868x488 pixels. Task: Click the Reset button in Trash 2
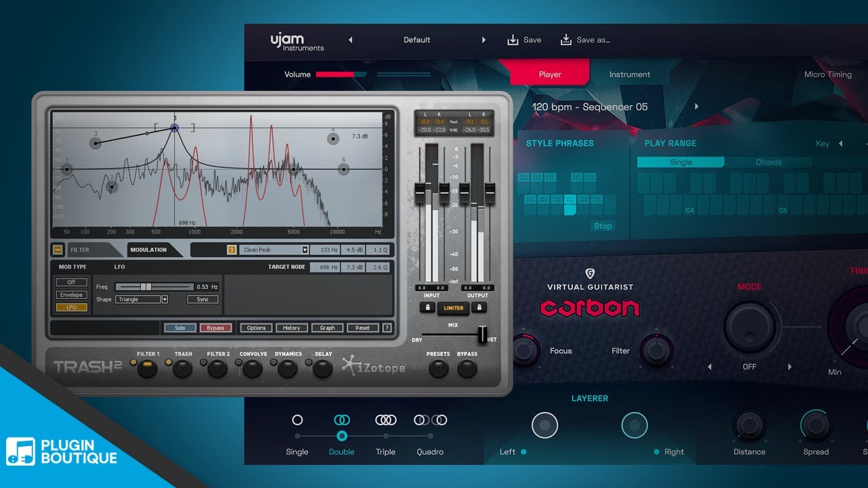[x=363, y=327]
